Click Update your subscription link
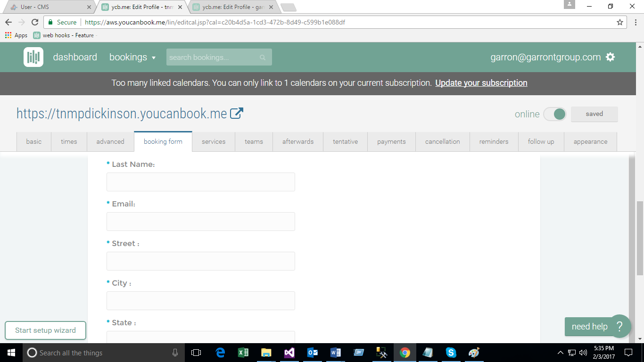This screenshot has width=644, height=362. 481,83
